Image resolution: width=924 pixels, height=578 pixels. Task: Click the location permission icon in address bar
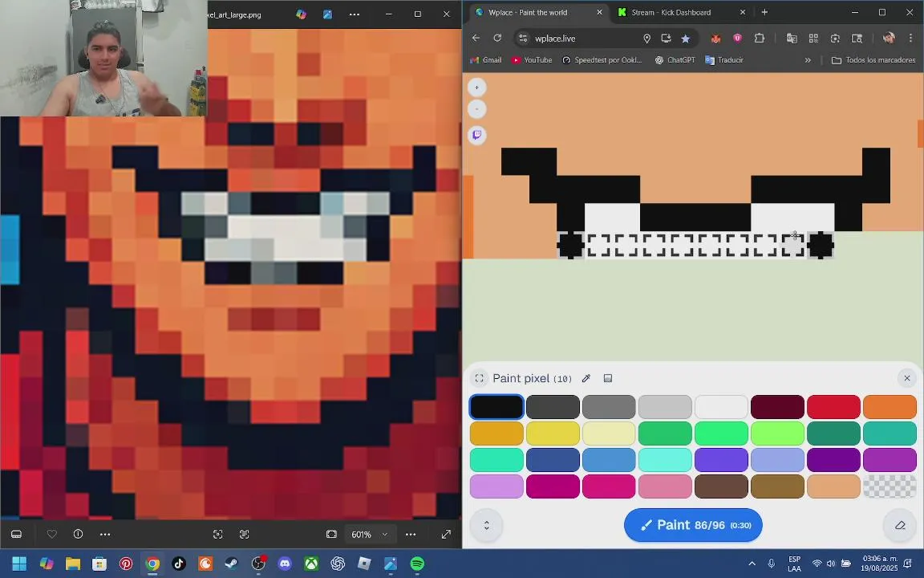[x=646, y=39]
